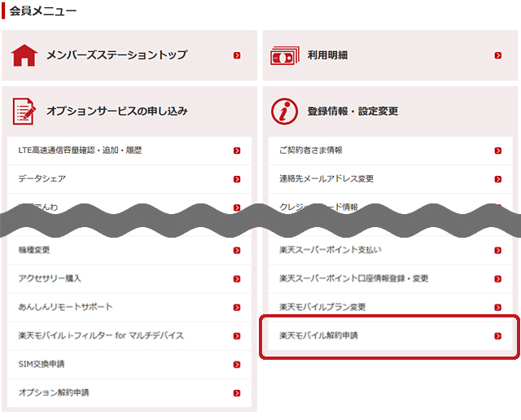Viewport: 521px width, 420px height.
Task: Click the red house icon
Action: tap(24, 55)
